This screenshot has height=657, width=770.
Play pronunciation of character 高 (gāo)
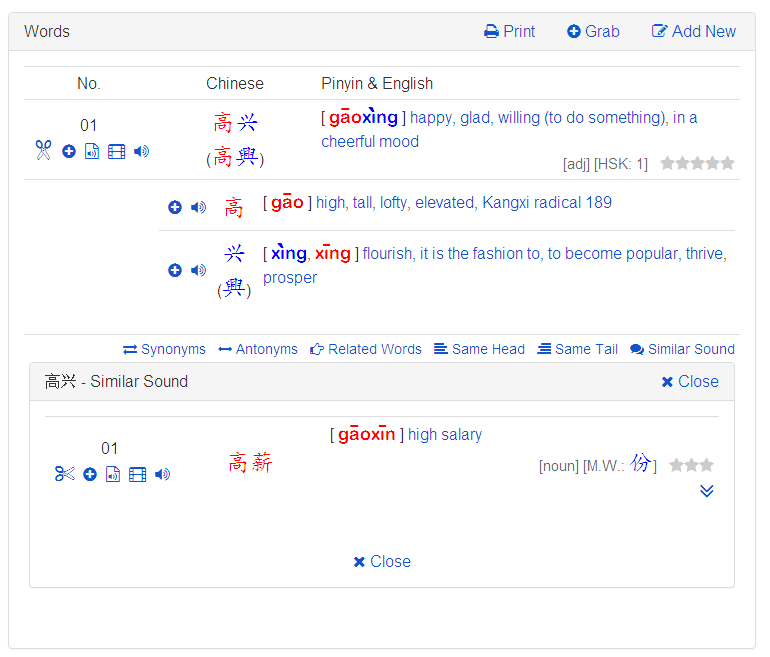[x=198, y=207]
